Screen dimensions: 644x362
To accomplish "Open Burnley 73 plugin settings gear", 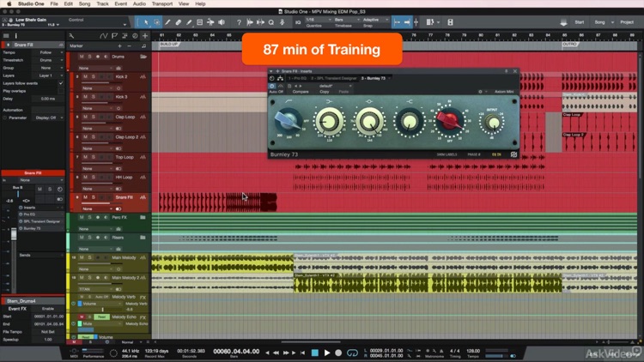I will pos(480,92).
